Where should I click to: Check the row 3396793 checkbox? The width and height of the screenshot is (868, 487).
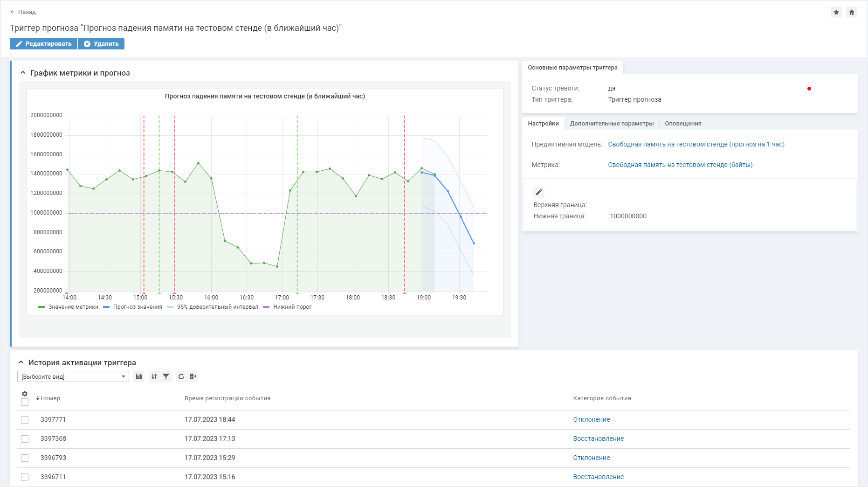tap(25, 458)
